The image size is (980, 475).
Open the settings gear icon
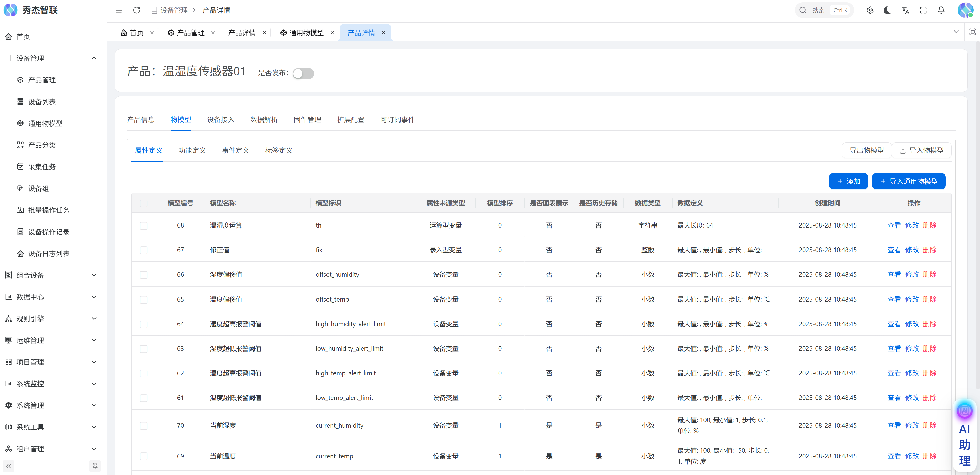(x=870, y=10)
